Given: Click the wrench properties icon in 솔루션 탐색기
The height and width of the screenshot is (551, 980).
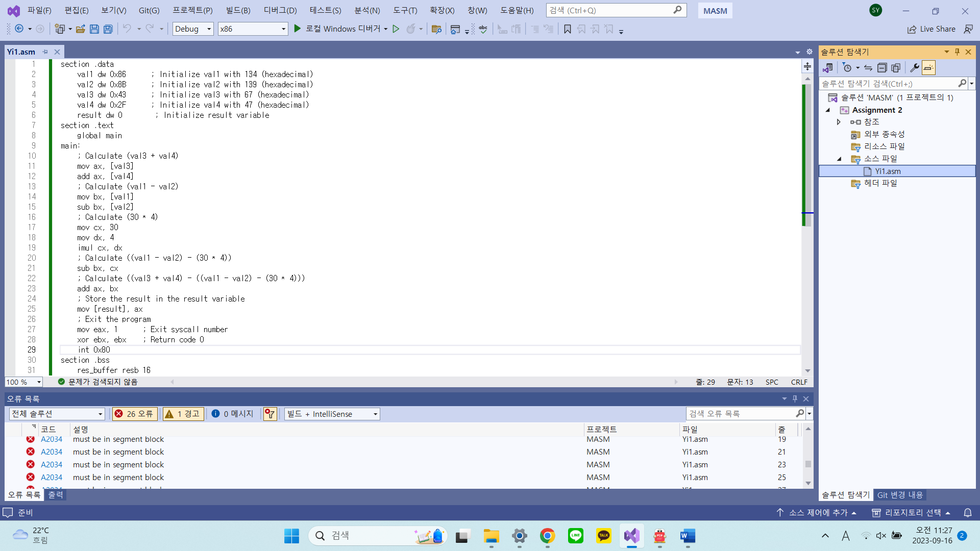Looking at the screenshot, I should pyautogui.click(x=914, y=67).
